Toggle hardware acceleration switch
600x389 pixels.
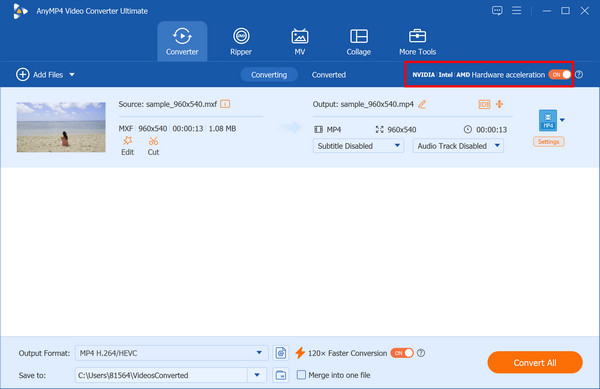[x=560, y=75]
